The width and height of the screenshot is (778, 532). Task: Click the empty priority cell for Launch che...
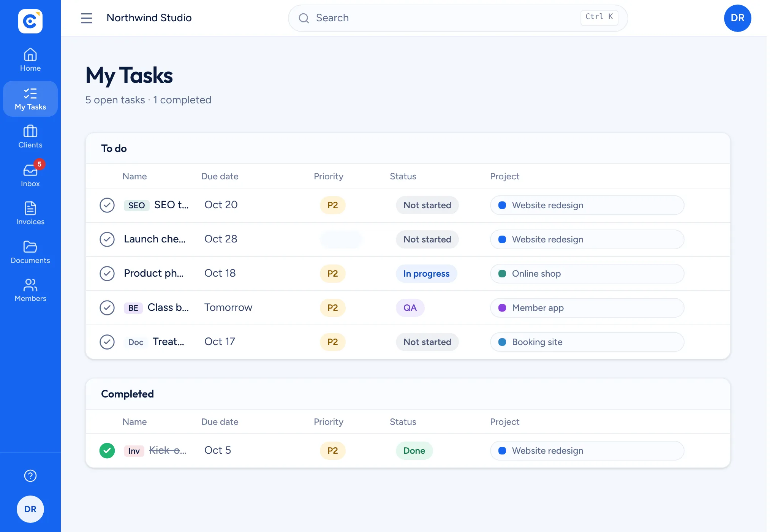click(x=341, y=239)
